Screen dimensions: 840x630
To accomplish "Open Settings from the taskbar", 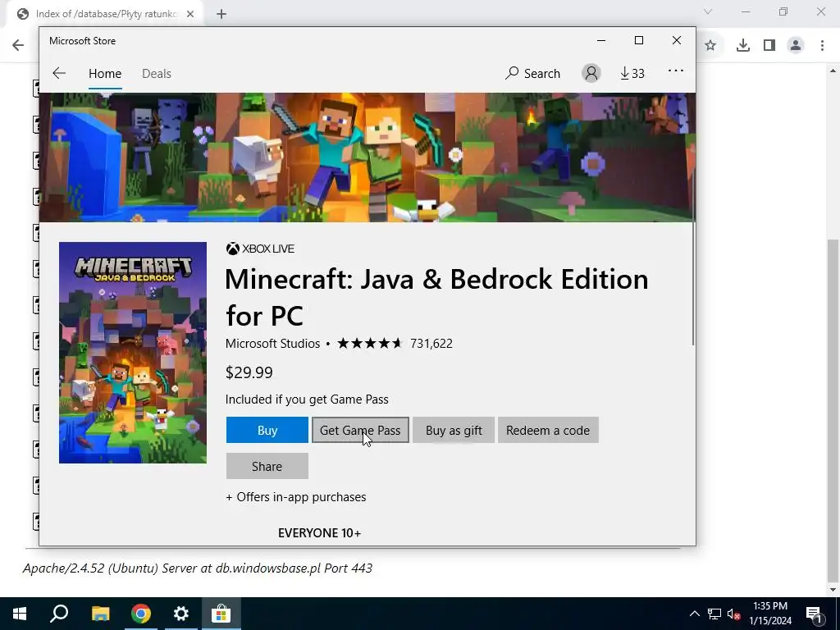I will (x=181, y=614).
